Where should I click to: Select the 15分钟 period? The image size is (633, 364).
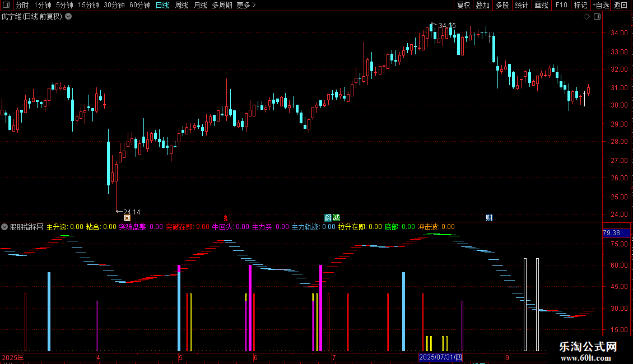coord(88,5)
